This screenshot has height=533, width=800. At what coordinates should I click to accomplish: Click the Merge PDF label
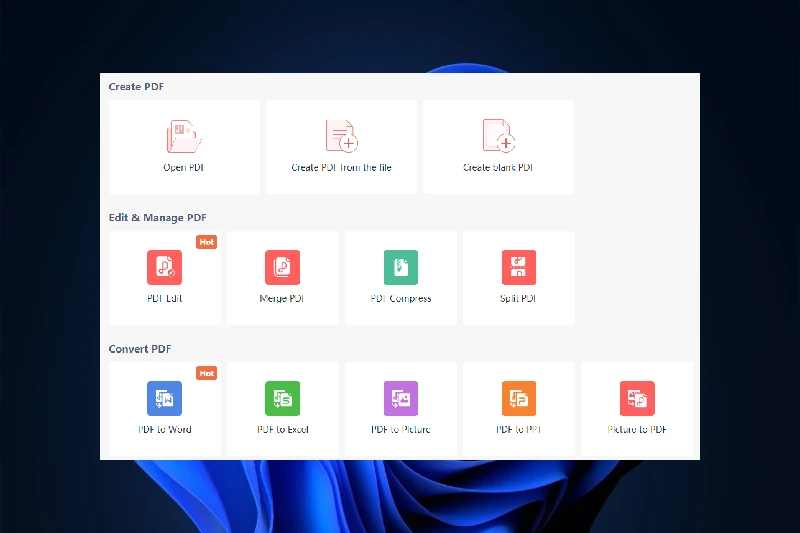coord(282,298)
